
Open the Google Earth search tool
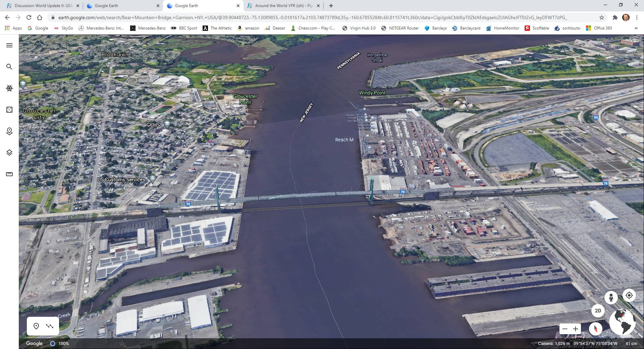coord(9,67)
